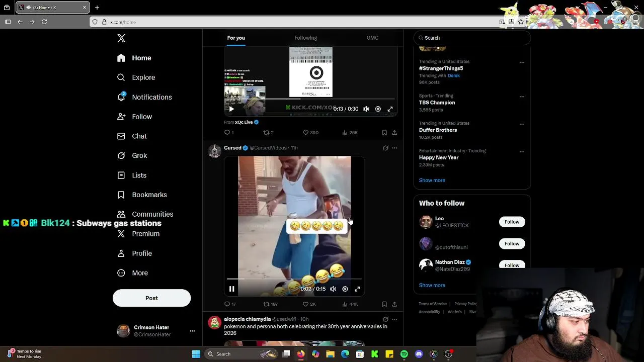Click Grok action icon on alopecia chlamydia post
Screen dimensions: 644x362
(x=385, y=319)
